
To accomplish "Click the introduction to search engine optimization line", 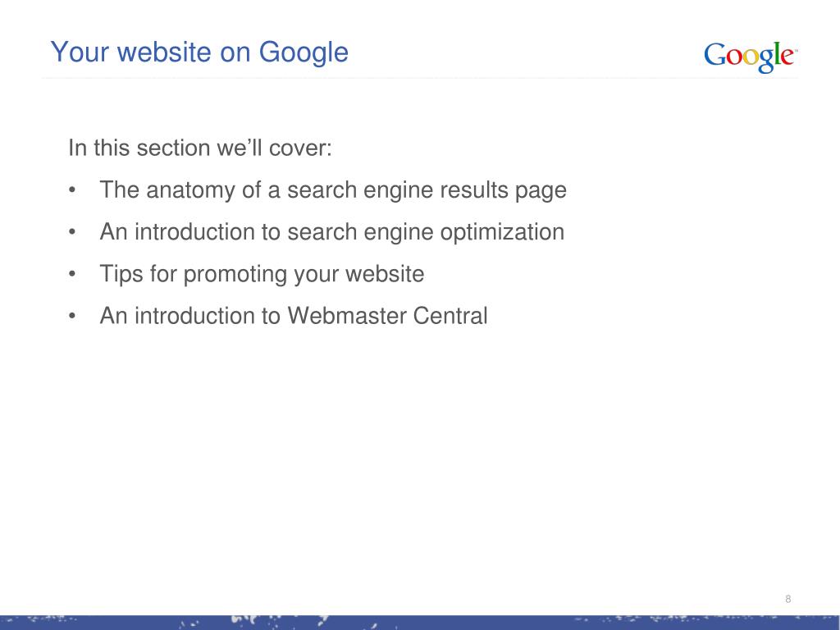I will pos(331,232).
